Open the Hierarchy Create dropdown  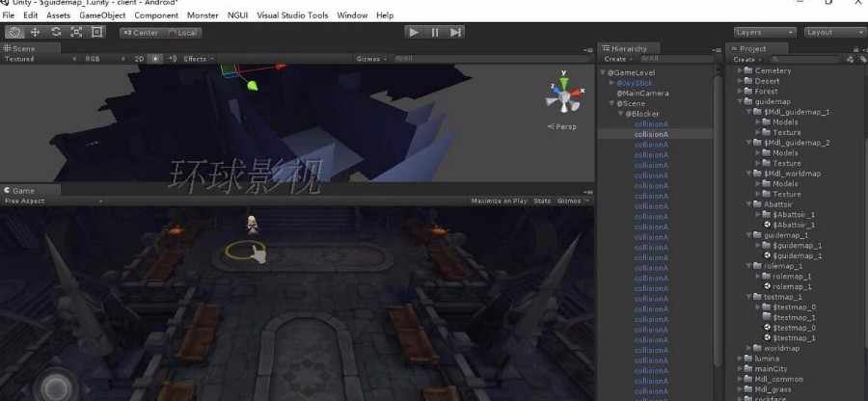pos(618,59)
